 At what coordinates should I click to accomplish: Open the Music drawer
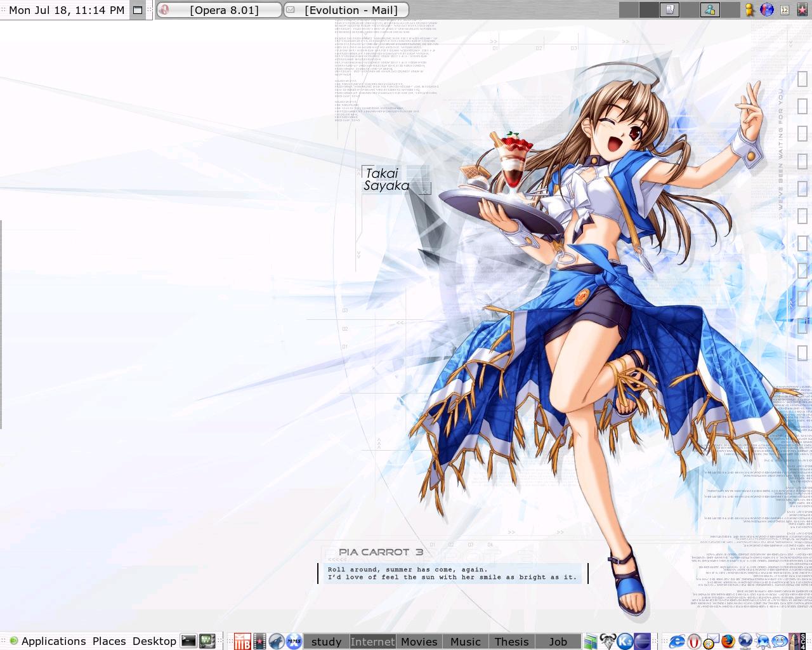click(466, 642)
